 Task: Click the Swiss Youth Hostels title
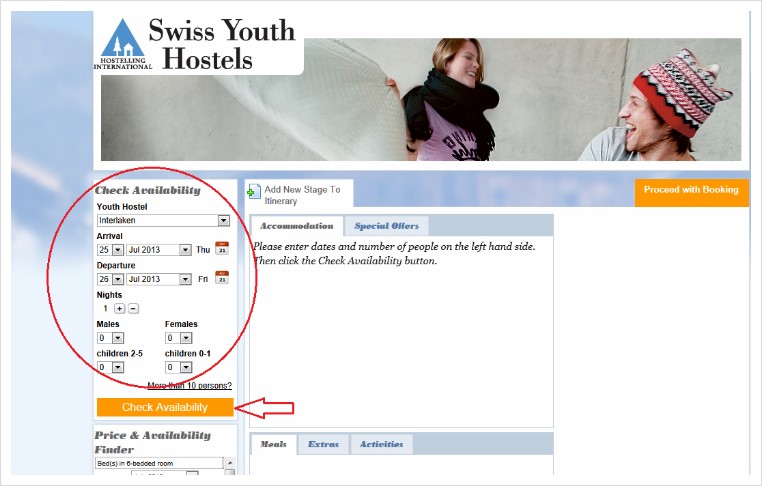(222, 44)
